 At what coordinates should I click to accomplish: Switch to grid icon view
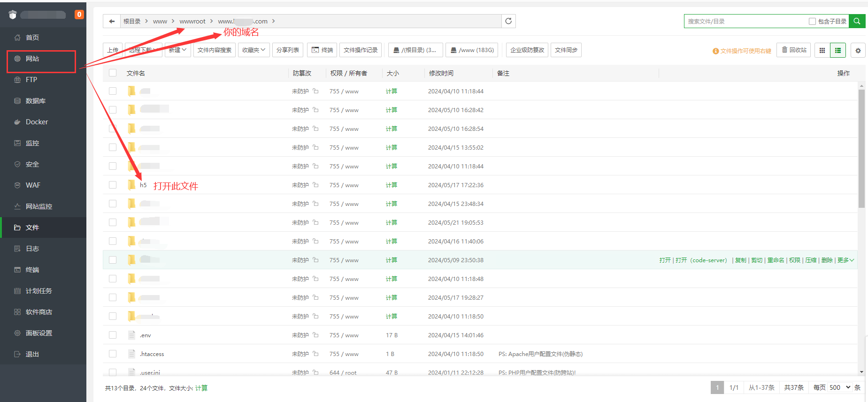coord(822,50)
